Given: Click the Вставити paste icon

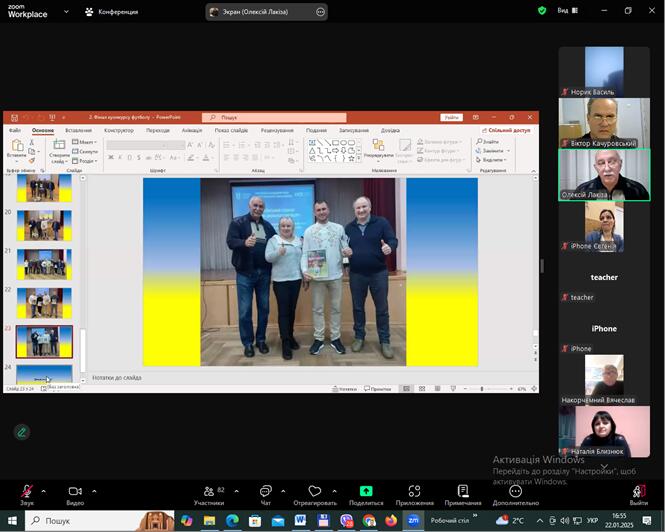Looking at the screenshot, I should 17,146.
